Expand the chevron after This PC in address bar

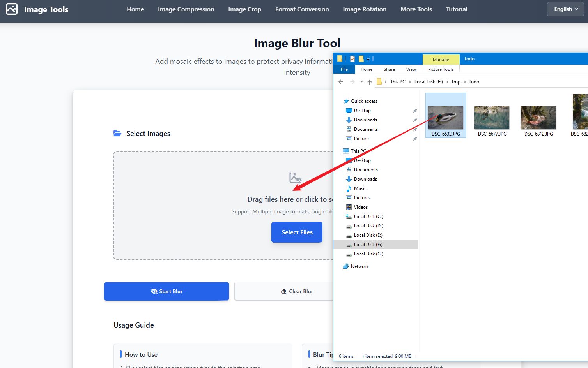(x=410, y=82)
